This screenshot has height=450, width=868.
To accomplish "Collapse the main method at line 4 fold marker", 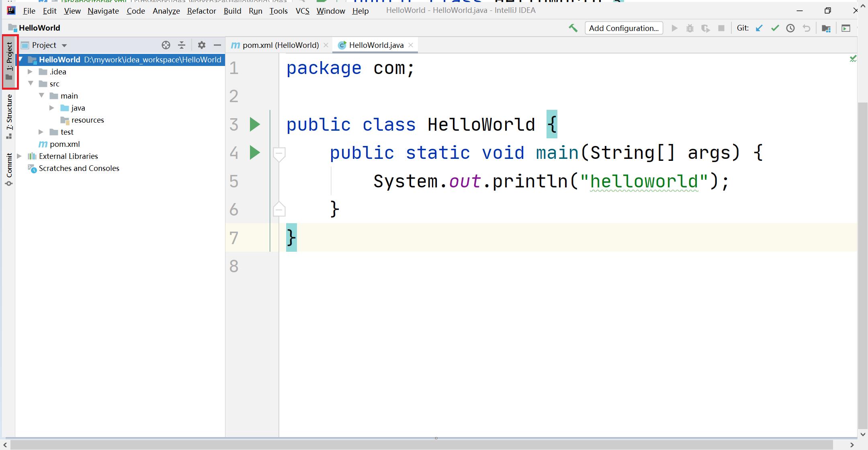I will [x=279, y=154].
